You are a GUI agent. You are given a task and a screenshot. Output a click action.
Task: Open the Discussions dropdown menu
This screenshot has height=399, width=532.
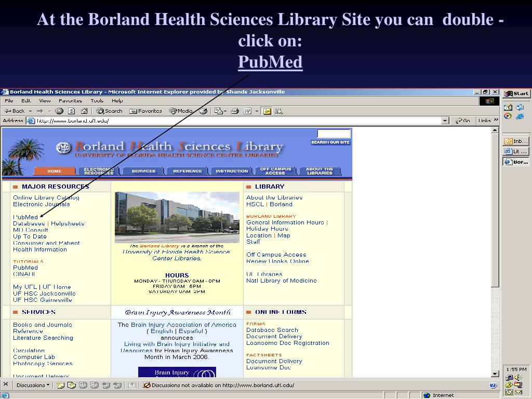pos(33,385)
